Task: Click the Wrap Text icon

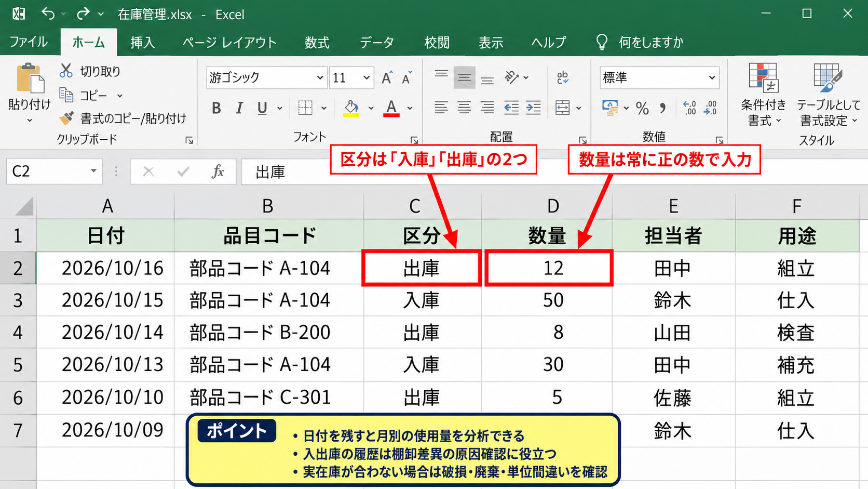Action: pyautogui.click(x=563, y=77)
